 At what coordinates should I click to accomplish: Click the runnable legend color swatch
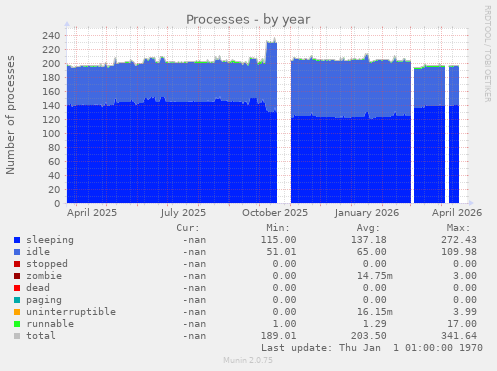(17, 324)
